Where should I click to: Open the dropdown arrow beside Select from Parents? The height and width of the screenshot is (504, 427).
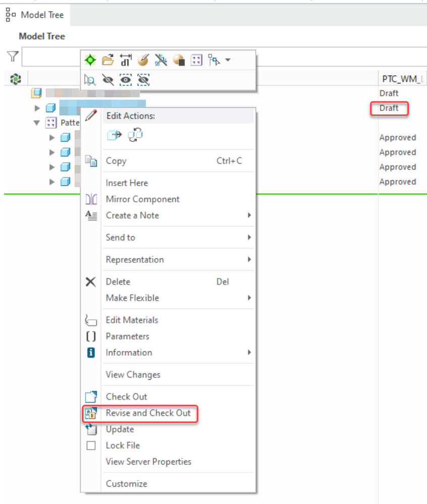click(228, 60)
